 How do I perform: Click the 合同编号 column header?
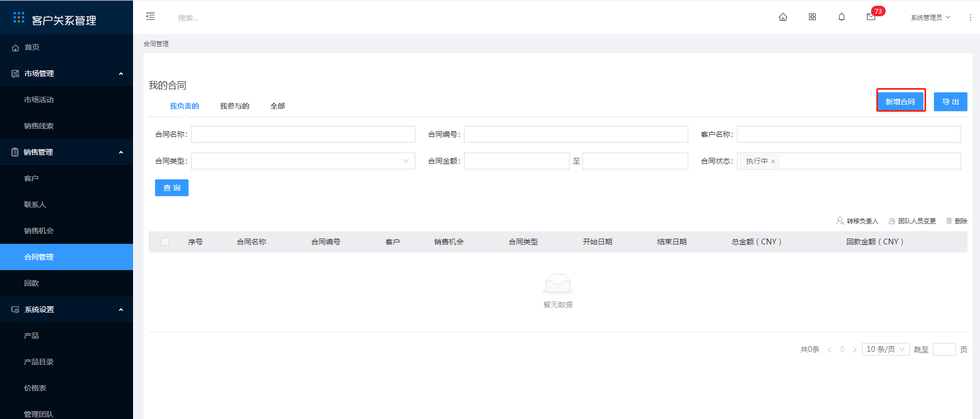coord(326,242)
